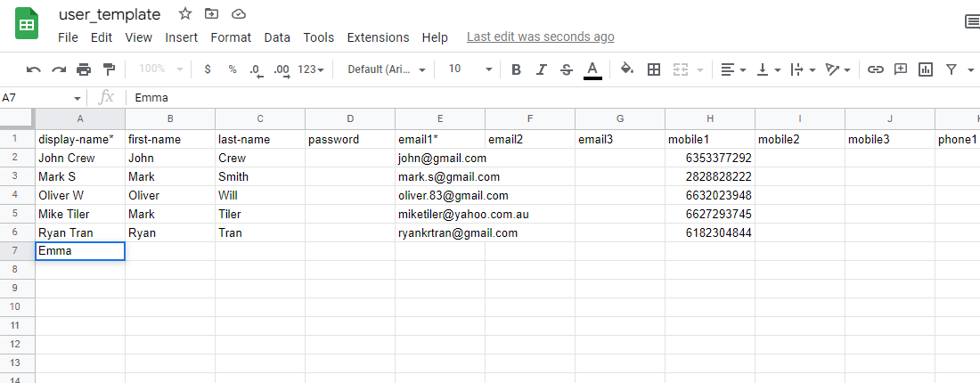
Task: Select the Paint format roller
Action: (109, 69)
